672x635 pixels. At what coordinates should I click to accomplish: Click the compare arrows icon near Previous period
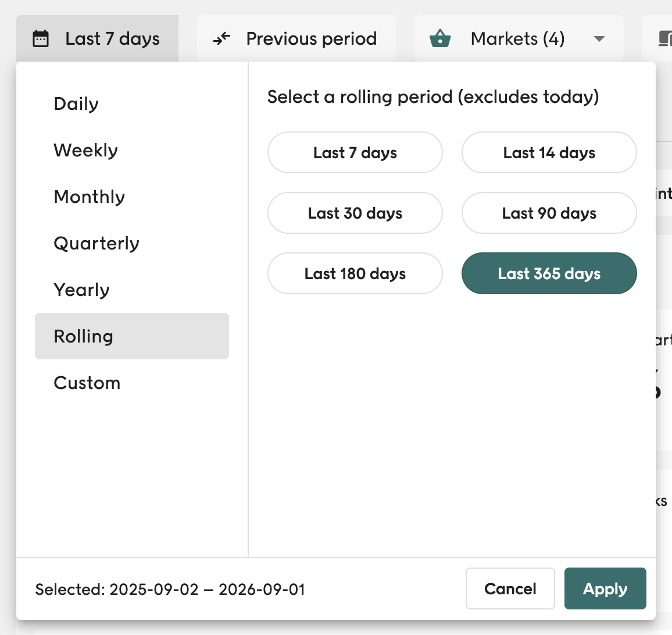click(x=221, y=38)
